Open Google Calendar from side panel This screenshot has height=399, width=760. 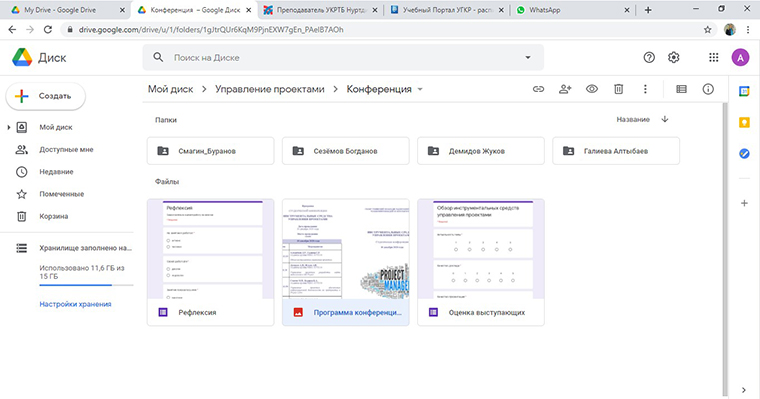[x=744, y=91]
